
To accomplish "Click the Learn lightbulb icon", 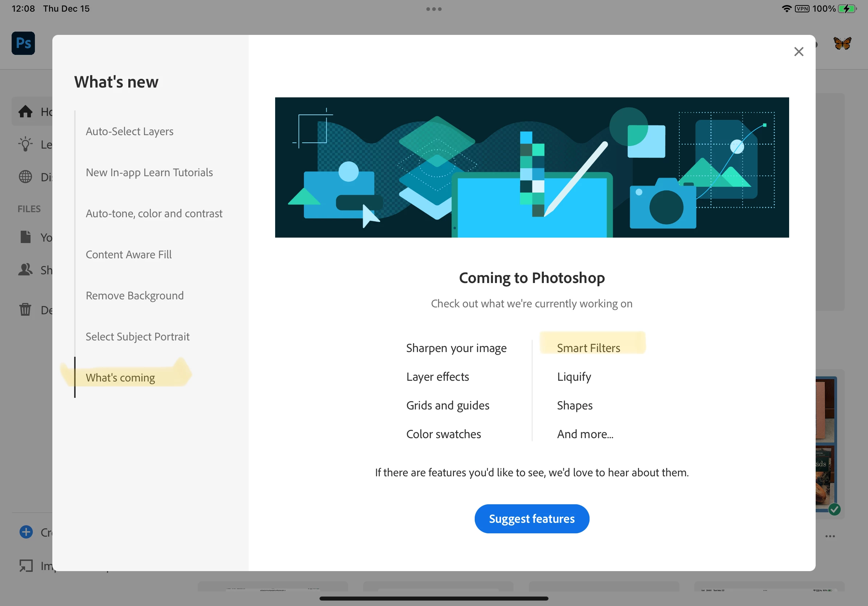I will pyautogui.click(x=25, y=144).
